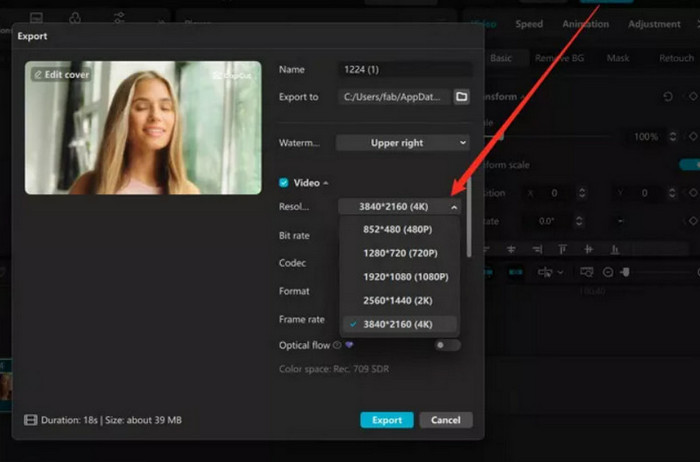Collapse the Video section arrow
The height and width of the screenshot is (462, 700).
coord(325,183)
